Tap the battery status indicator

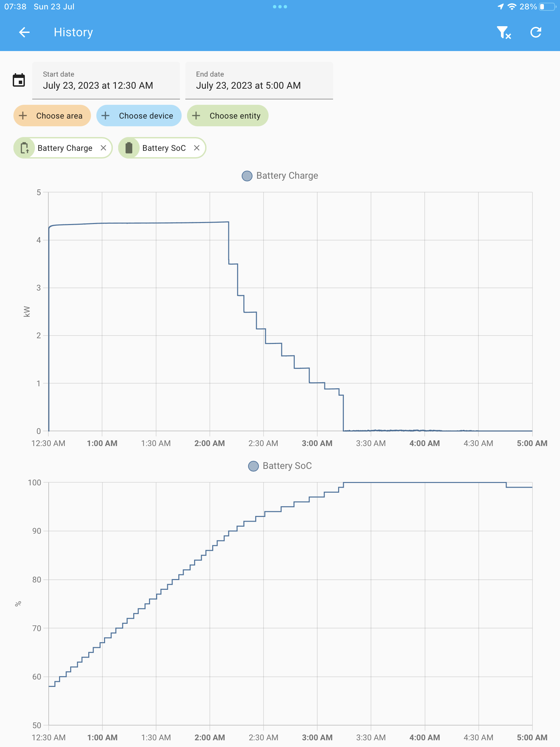[547, 7]
